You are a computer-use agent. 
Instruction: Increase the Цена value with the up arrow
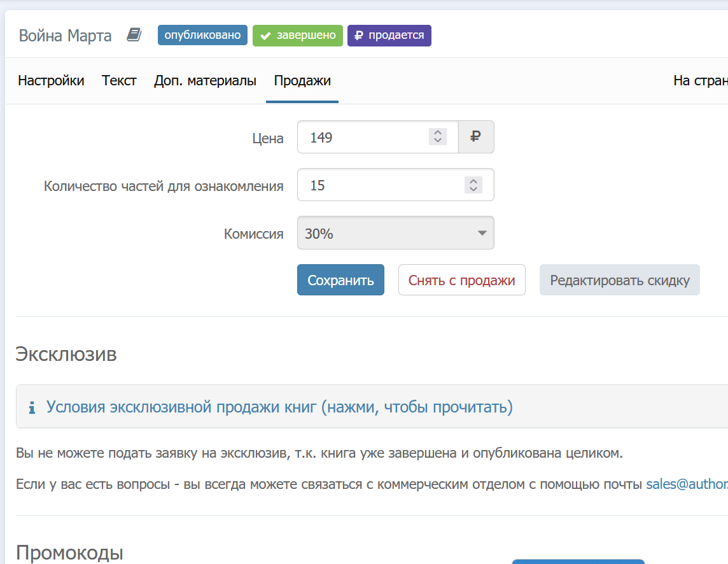tap(437, 133)
